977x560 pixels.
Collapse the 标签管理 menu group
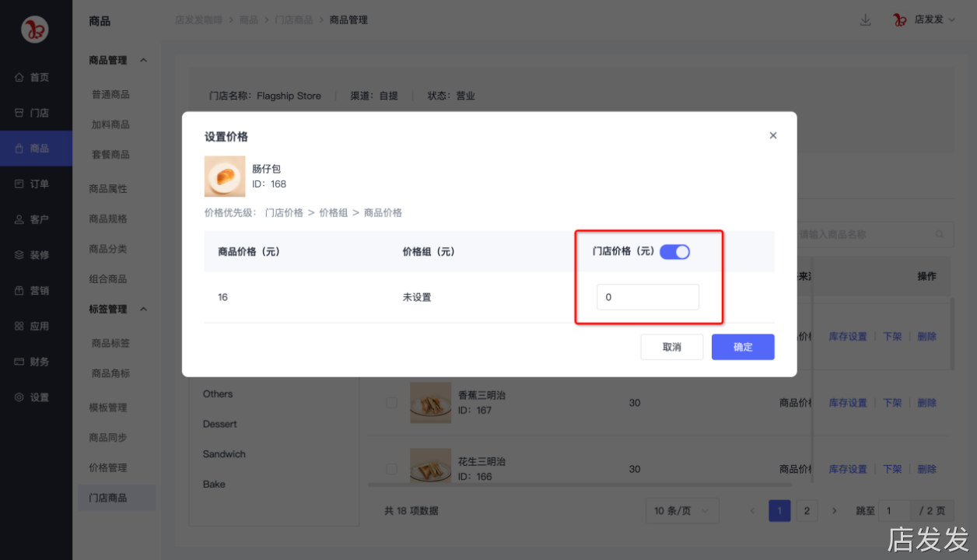(x=143, y=309)
